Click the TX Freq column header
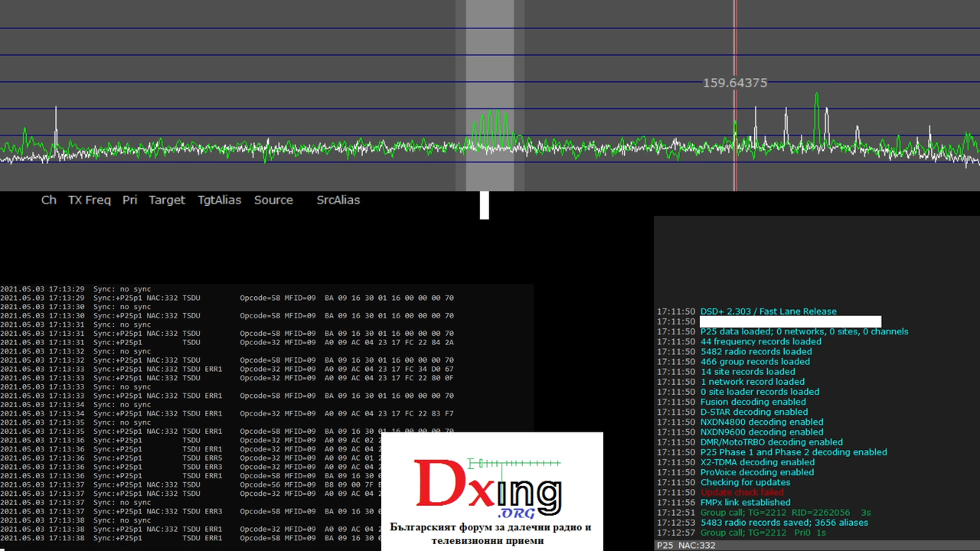Screen dimensions: 980x551 click(90, 200)
